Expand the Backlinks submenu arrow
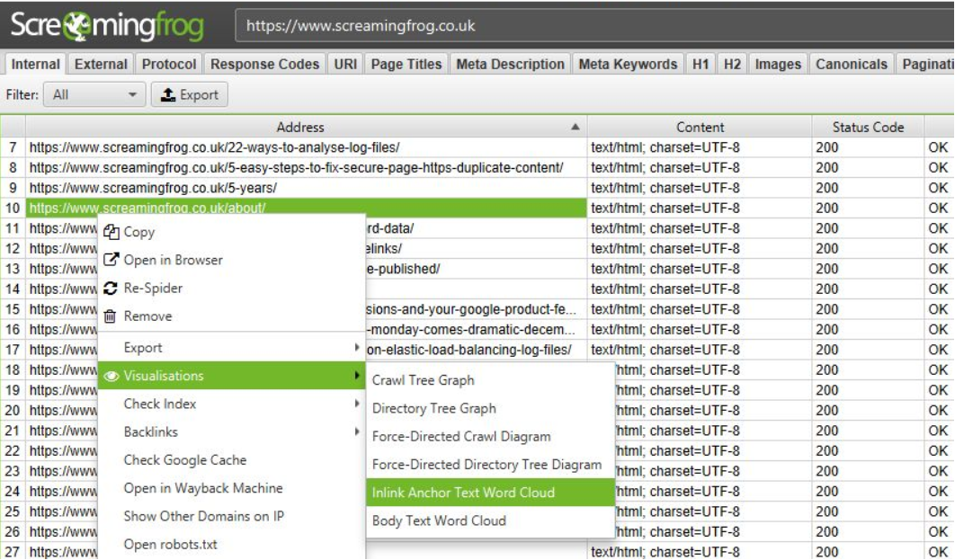955x560 pixels. 357,431
